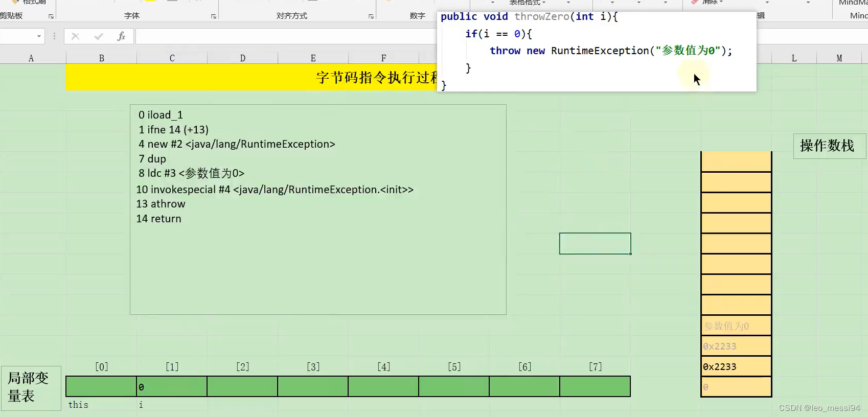
Task: Select the local variable slot under [0]
Action: [101, 386]
